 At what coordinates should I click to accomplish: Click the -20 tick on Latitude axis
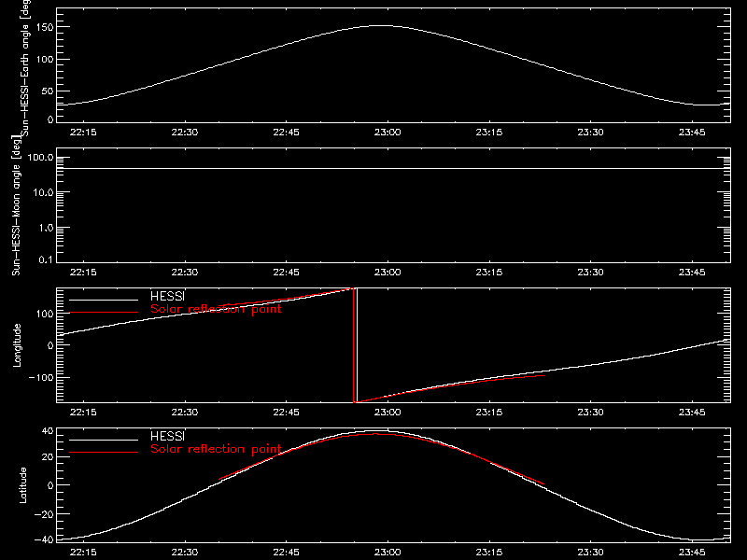pyautogui.click(x=44, y=514)
